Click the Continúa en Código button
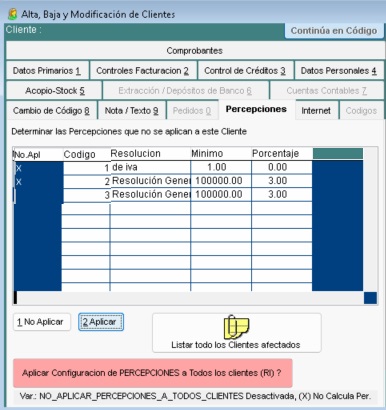 (x=334, y=31)
